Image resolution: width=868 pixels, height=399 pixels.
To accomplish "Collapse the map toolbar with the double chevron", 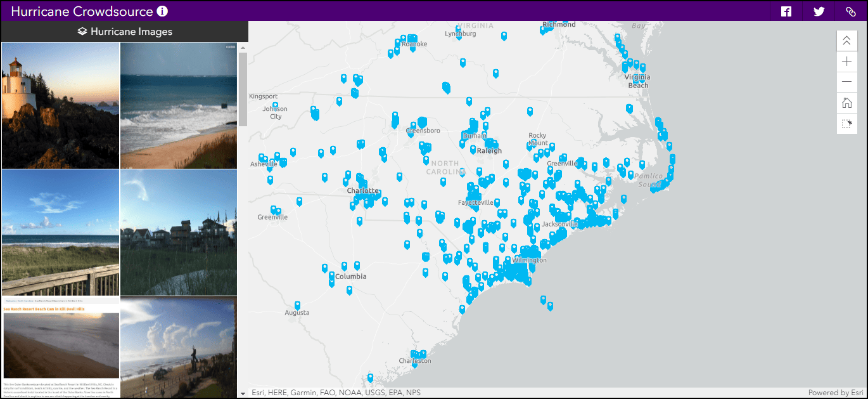I will point(846,40).
